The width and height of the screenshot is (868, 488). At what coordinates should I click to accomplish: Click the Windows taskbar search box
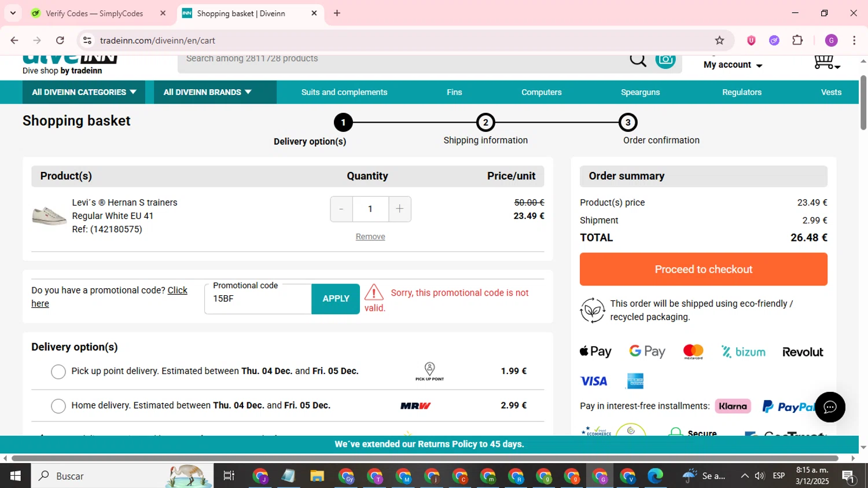coord(122,476)
